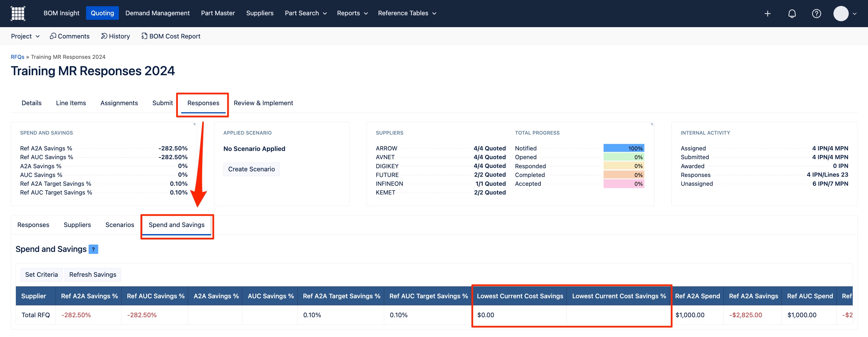Select the Spend and Savings sub-tab

click(176, 225)
